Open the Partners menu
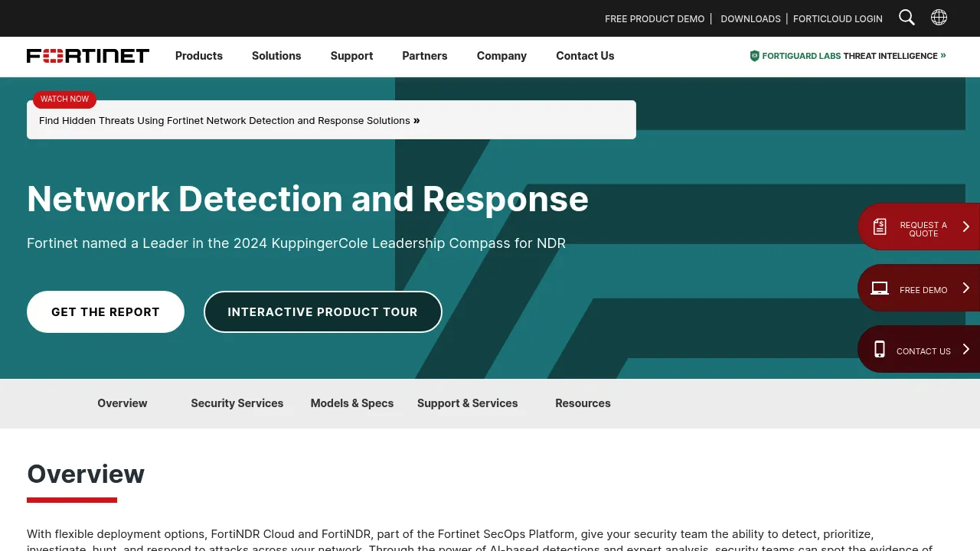 [x=425, y=56]
